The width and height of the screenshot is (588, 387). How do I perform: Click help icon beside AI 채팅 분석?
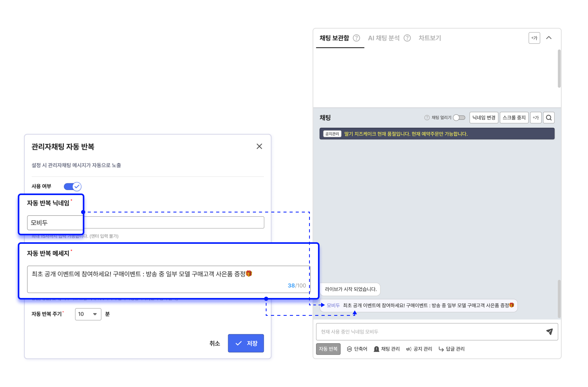point(407,38)
